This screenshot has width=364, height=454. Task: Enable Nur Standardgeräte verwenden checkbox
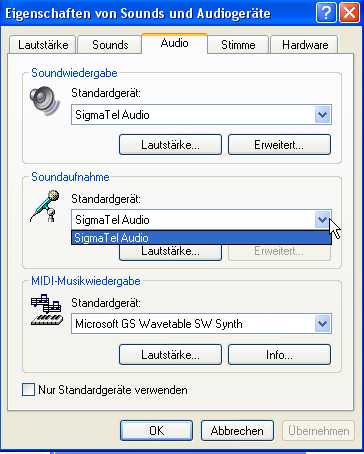[28, 389]
